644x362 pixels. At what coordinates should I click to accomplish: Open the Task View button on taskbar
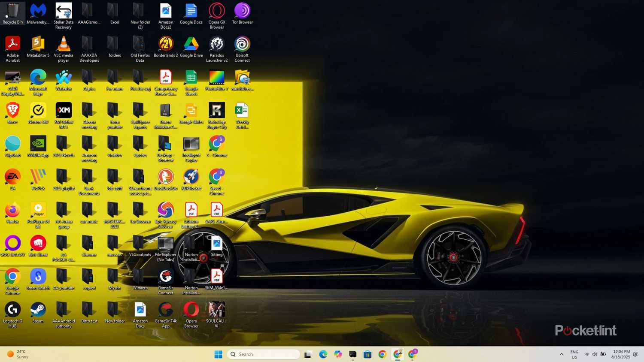coord(308,354)
